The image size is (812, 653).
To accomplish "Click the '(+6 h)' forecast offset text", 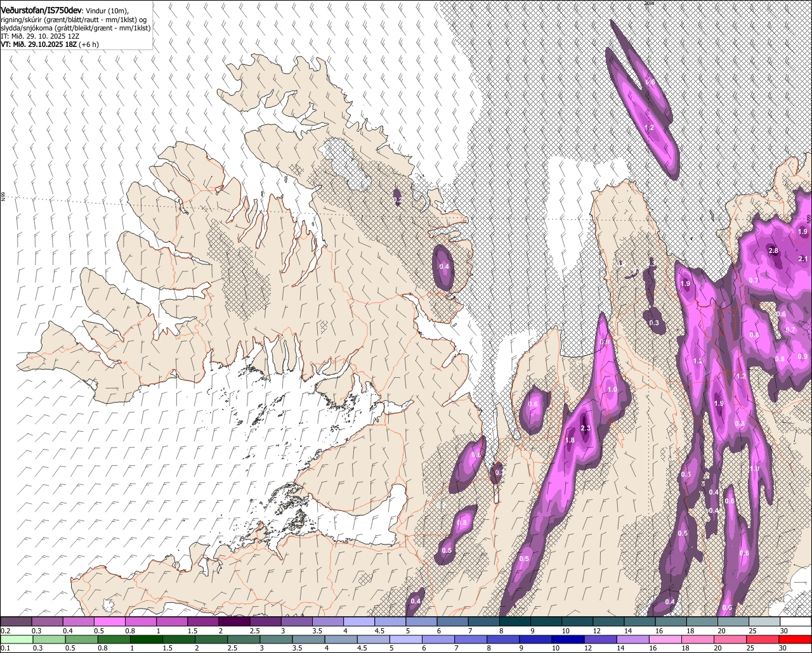I will (89, 44).
